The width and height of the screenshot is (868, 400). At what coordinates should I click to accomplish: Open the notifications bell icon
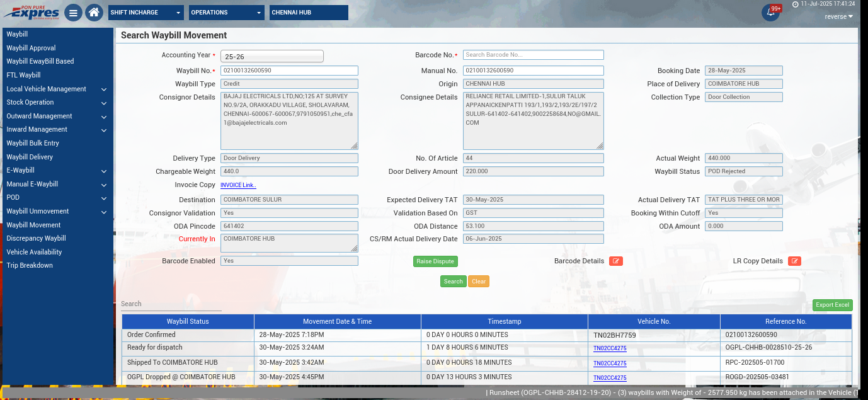point(770,13)
